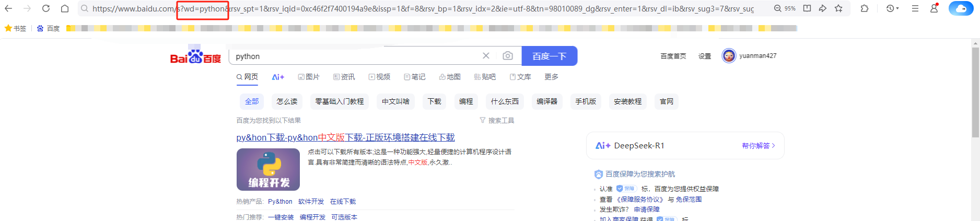Click the Baidu logo
The image size is (980, 221).
point(195,55)
